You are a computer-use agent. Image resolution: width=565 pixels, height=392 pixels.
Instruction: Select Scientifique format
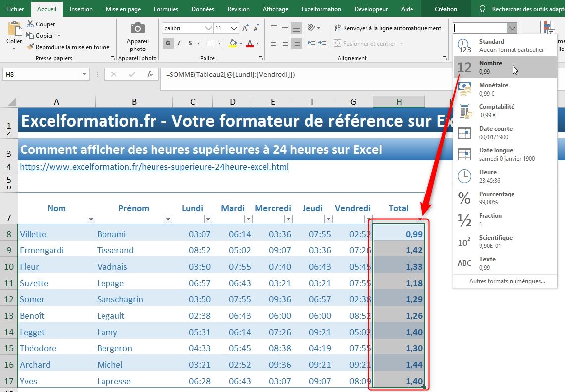pos(505,242)
